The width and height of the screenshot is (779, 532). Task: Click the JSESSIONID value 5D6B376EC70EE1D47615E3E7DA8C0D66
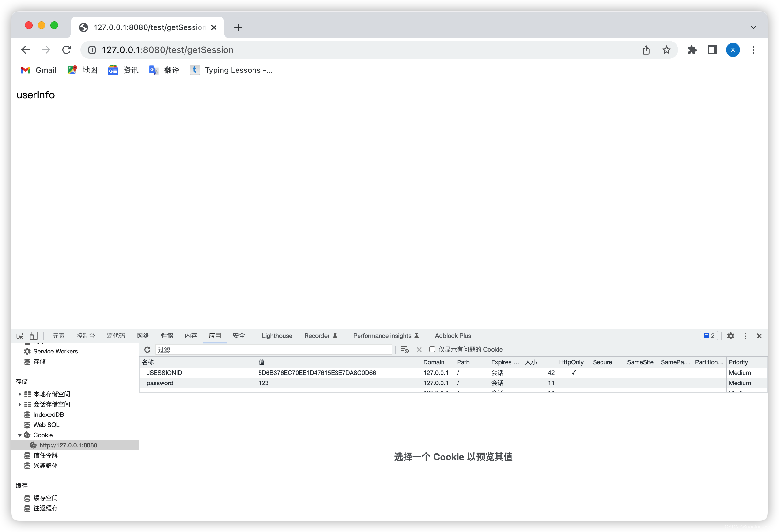point(317,373)
